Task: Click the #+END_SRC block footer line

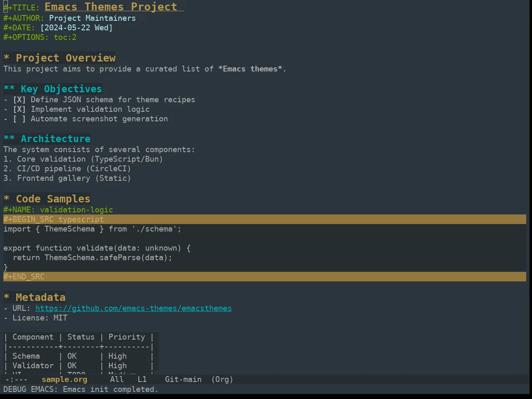Action: (265, 277)
